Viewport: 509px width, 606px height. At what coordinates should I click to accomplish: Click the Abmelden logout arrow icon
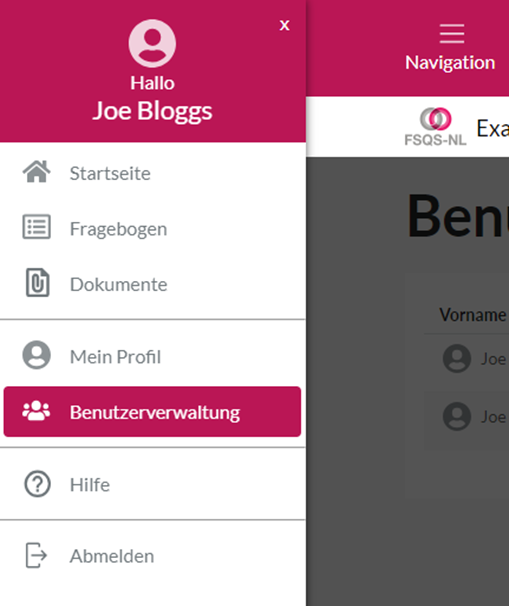pos(37,555)
